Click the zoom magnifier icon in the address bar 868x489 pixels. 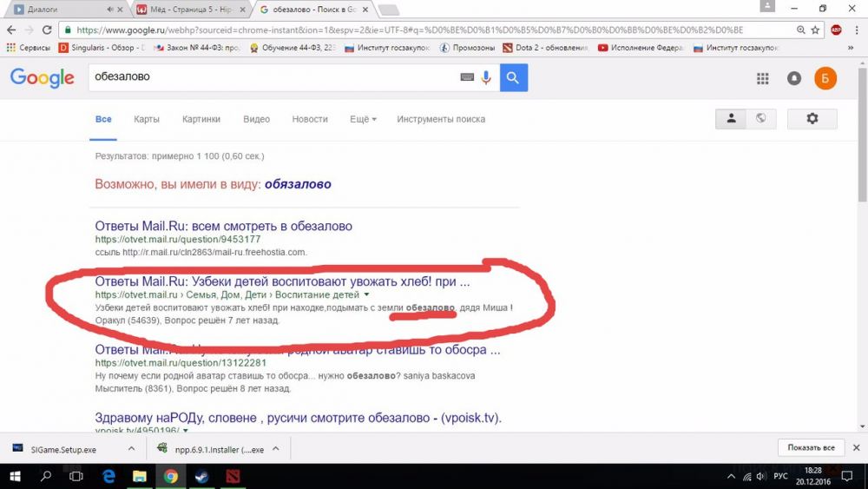[801, 30]
